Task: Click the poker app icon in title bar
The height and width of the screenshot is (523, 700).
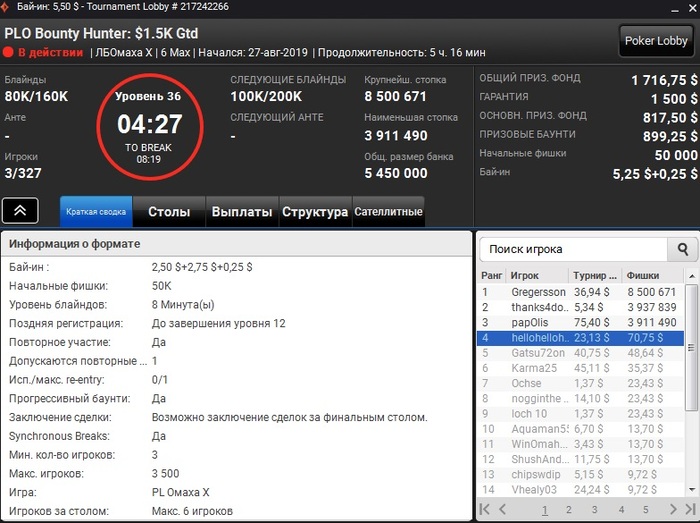Action: (x=5, y=6)
